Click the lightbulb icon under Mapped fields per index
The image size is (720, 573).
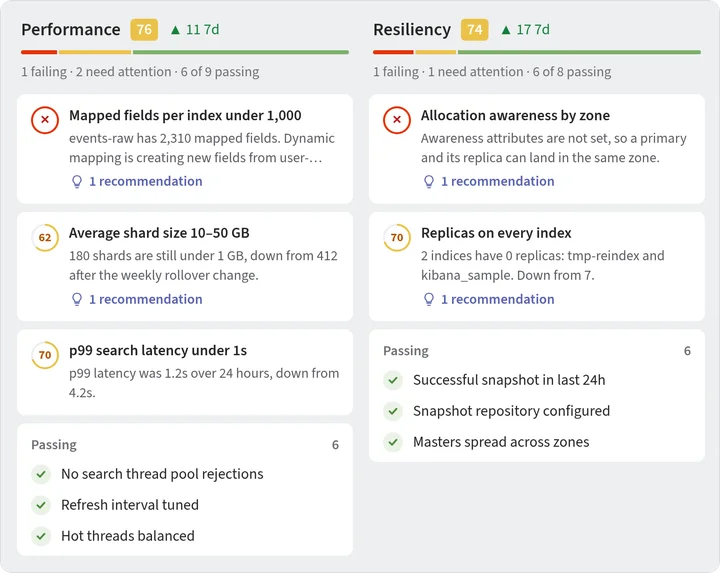(x=77, y=181)
